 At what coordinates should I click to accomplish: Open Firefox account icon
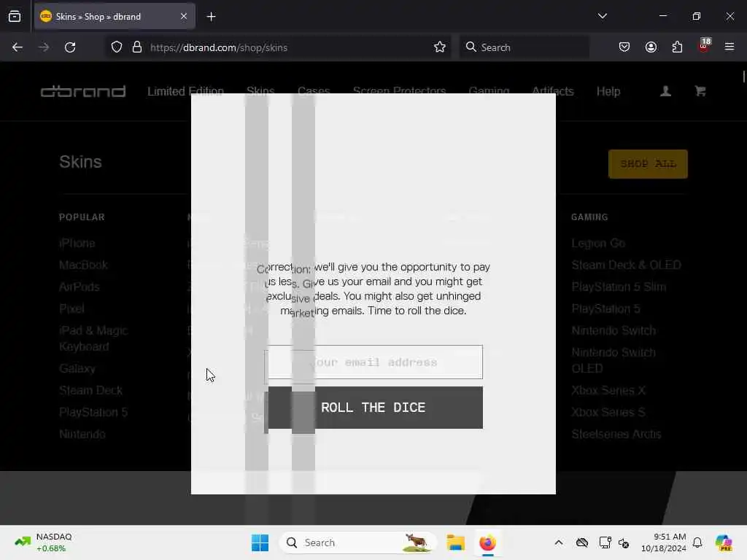click(651, 47)
